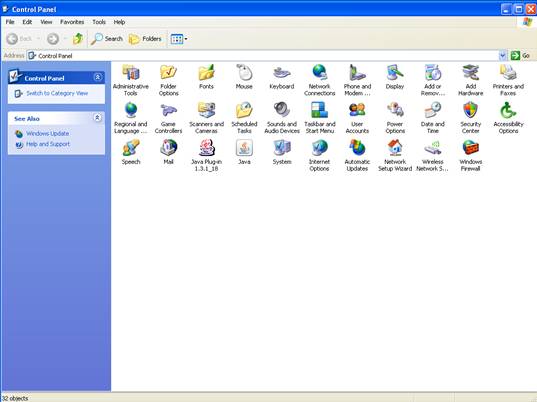537x402 pixels.
Task: Open the Windows Update link
Action: pyautogui.click(x=48, y=133)
